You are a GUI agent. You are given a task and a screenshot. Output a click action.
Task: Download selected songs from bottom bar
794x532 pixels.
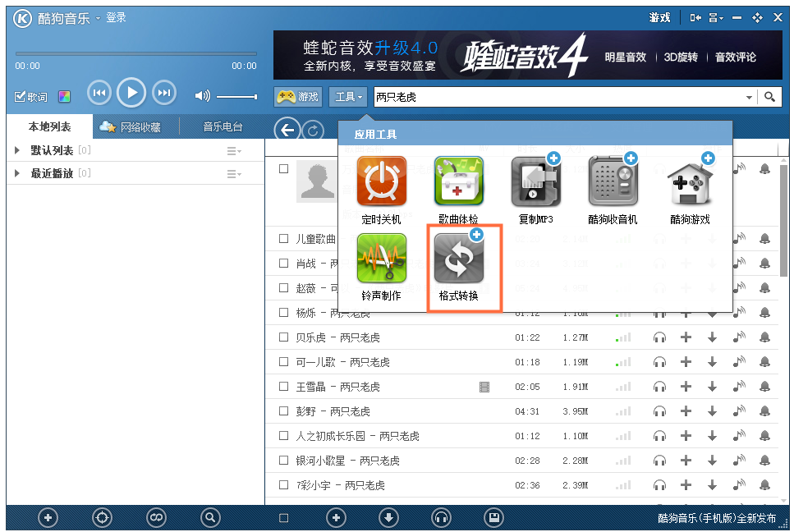388,517
